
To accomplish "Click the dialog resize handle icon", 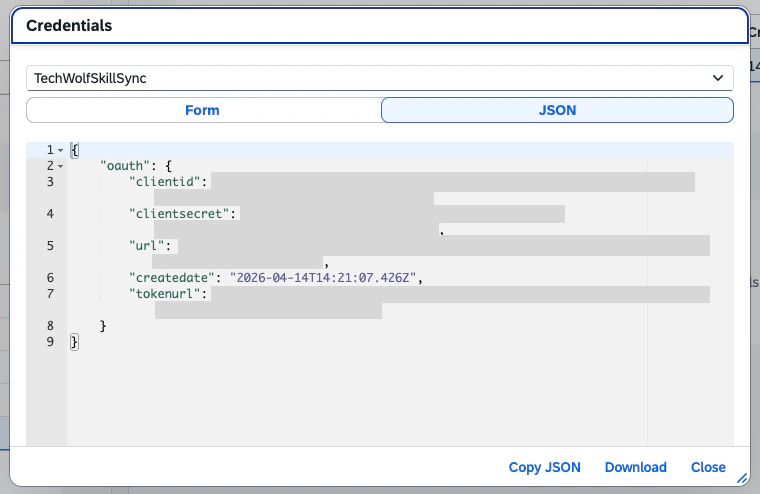I will (742, 478).
